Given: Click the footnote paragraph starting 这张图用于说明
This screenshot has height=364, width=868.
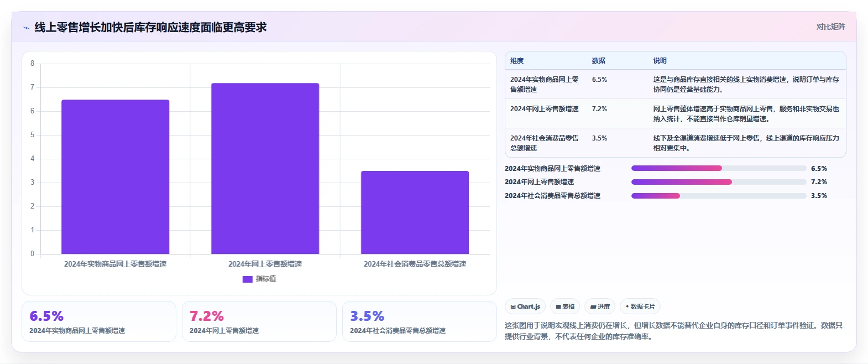Looking at the screenshot, I should 673,331.
